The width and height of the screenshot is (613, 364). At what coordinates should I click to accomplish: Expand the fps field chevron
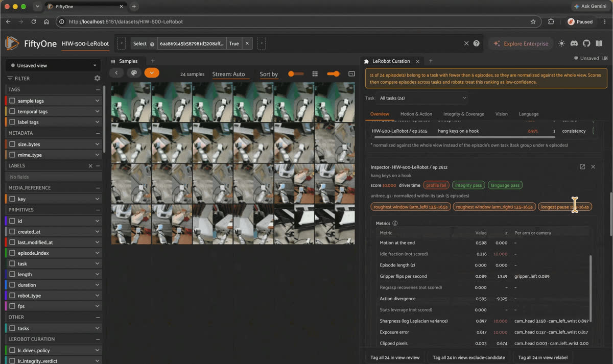pyautogui.click(x=97, y=306)
